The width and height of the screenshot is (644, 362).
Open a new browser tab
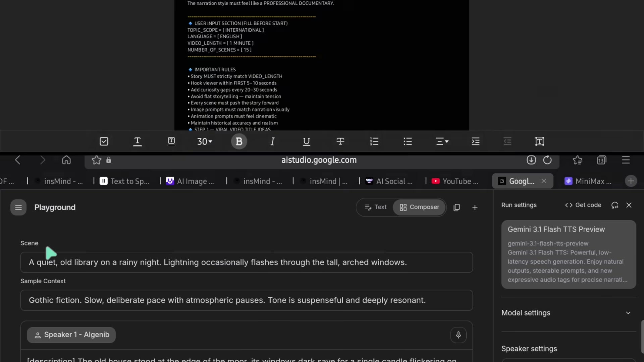(x=631, y=181)
